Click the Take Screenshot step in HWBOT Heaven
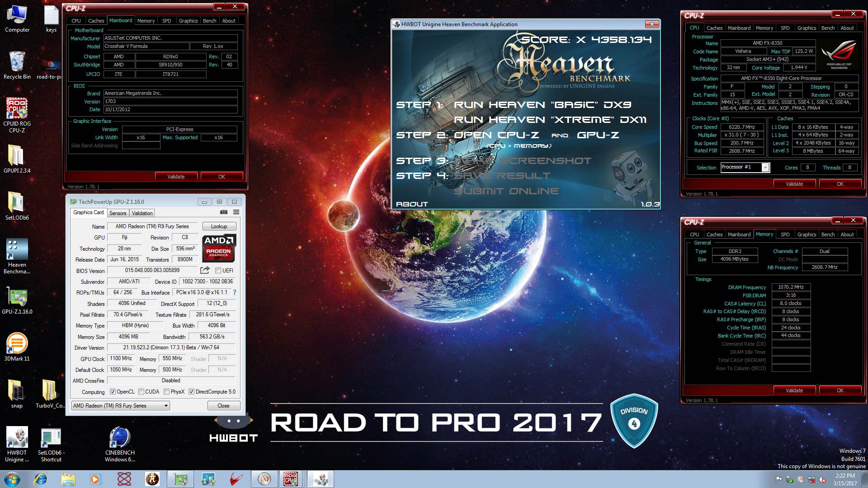This screenshot has height=488, width=868. click(x=523, y=161)
